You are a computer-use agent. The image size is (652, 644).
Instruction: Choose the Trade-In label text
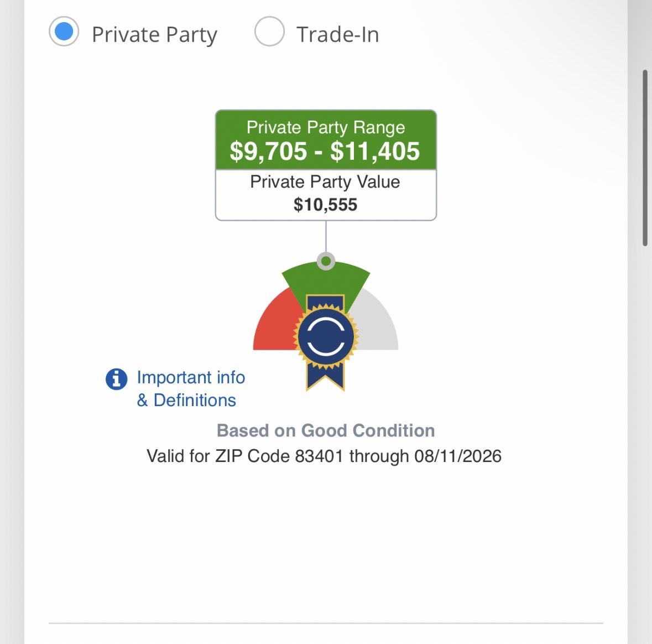337,34
